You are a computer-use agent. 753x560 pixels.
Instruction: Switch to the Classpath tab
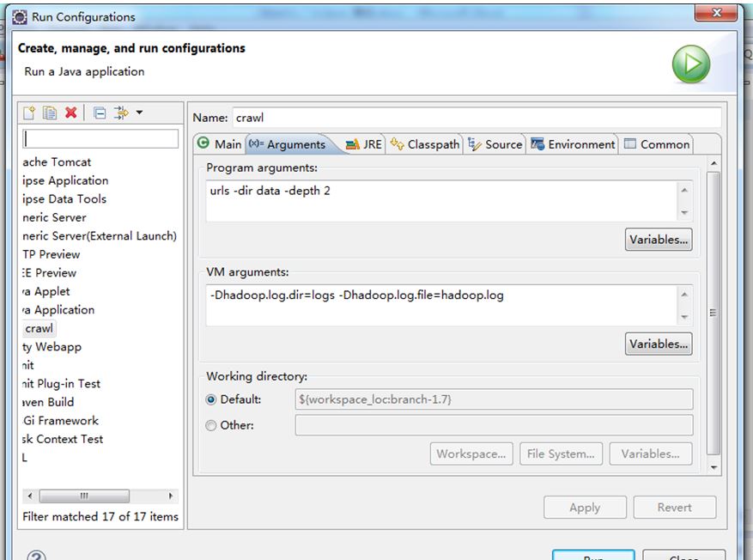click(425, 144)
